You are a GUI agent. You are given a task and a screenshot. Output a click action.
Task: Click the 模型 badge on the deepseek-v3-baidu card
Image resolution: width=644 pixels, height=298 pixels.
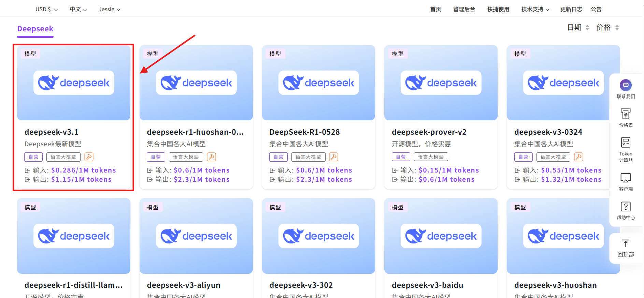click(398, 207)
